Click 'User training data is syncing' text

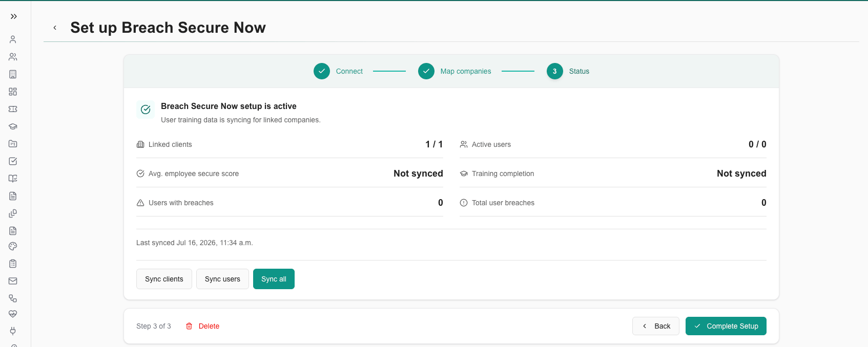tap(241, 120)
